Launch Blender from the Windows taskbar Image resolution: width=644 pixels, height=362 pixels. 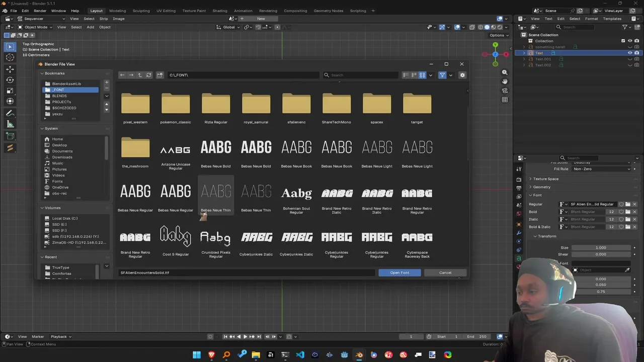coord(359,355)
